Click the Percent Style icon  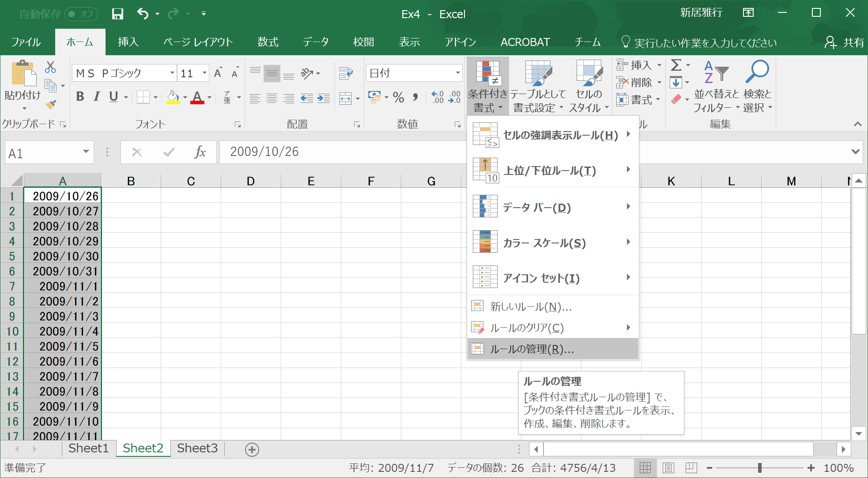coord(398,98)
